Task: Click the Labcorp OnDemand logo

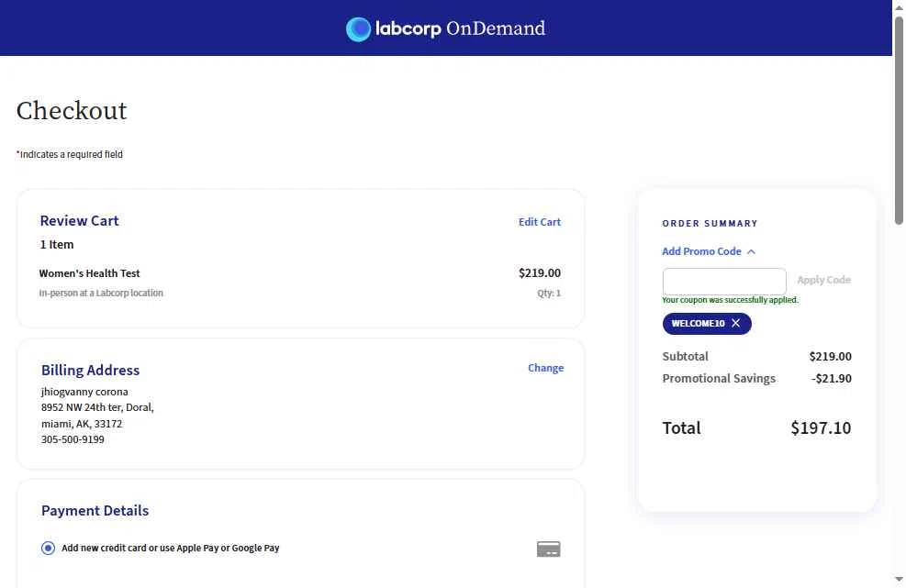Action: pos(445,28)
